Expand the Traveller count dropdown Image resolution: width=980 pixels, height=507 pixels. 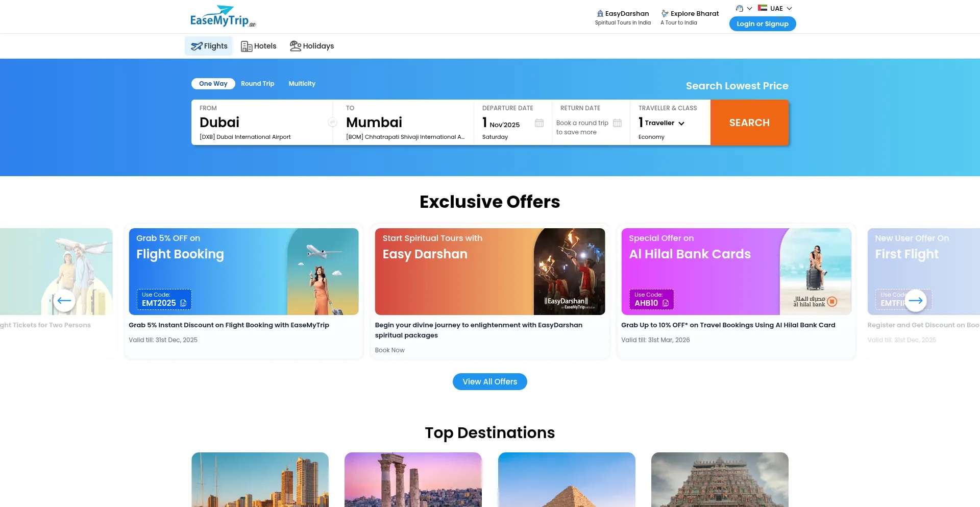661,123
